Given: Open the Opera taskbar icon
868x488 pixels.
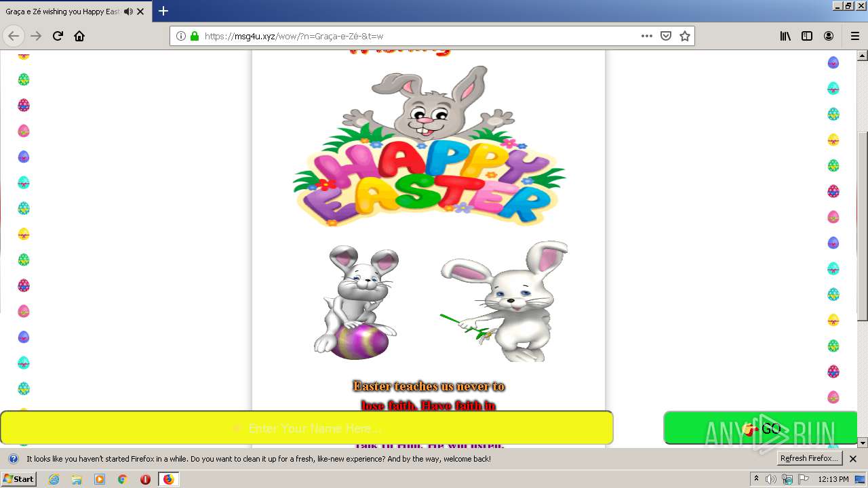Looking at the screenshot, I should click(x=145, y=479).
